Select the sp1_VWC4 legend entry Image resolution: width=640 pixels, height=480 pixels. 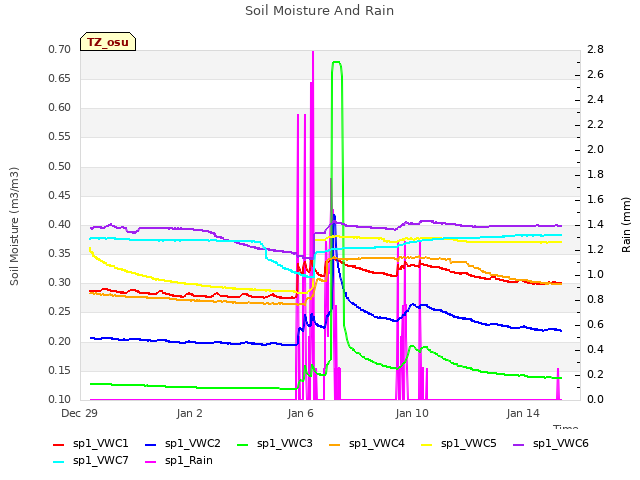pos(367,443)
